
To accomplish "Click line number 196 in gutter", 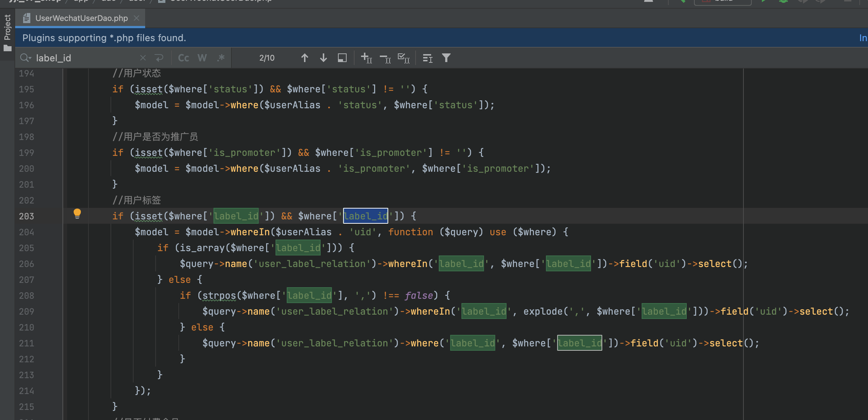I will [26, 105].
